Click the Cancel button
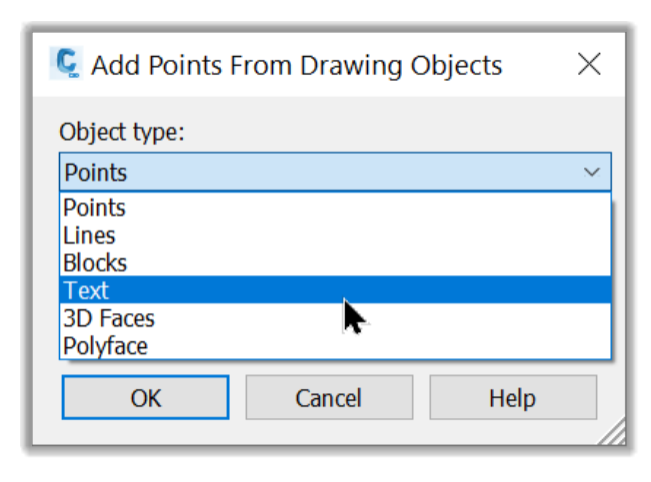The height and width of the screenshot is (482, 651). [x=328, y=398]
